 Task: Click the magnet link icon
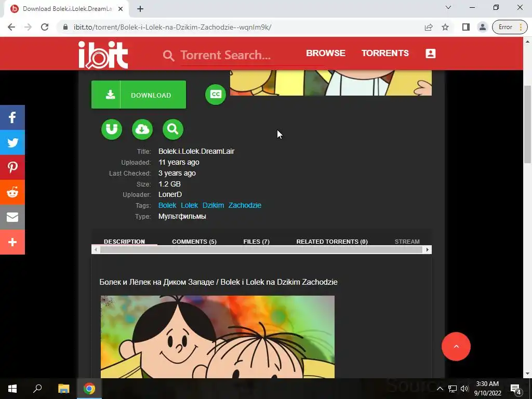tap(112, 129)
